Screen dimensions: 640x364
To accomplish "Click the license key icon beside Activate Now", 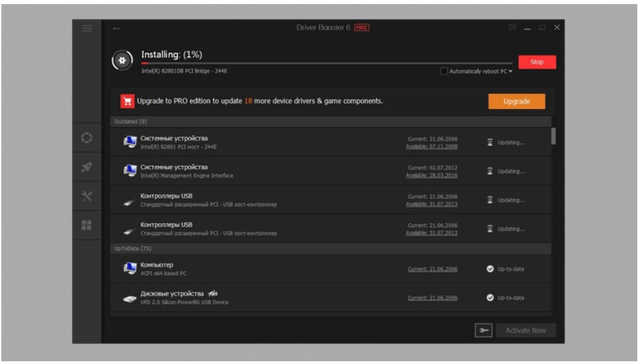I will pyautogui.click(x=483, y=330).
